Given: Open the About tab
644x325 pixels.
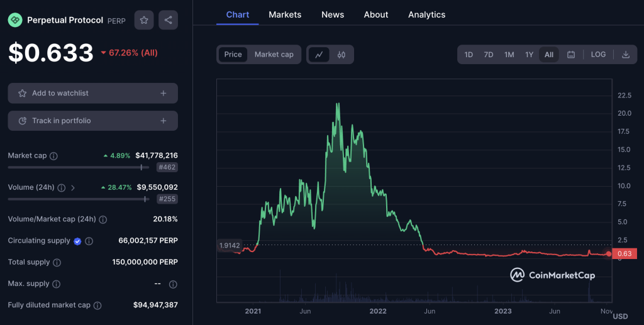Looking at the screenshot, I should (376, 14).
